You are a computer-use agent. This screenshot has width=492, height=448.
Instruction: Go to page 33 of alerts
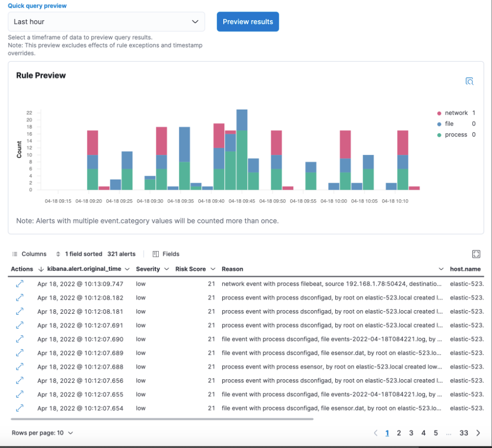464,433
